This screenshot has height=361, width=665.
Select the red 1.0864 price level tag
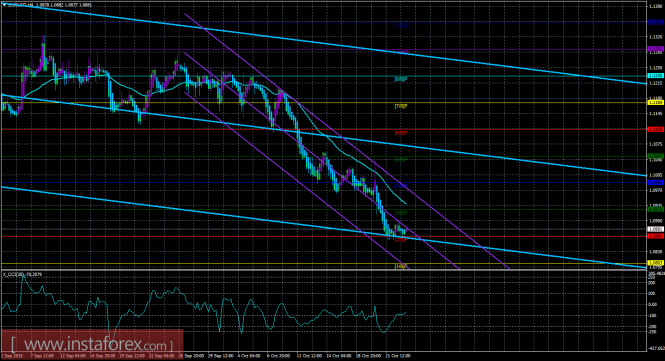click(656, 236)
